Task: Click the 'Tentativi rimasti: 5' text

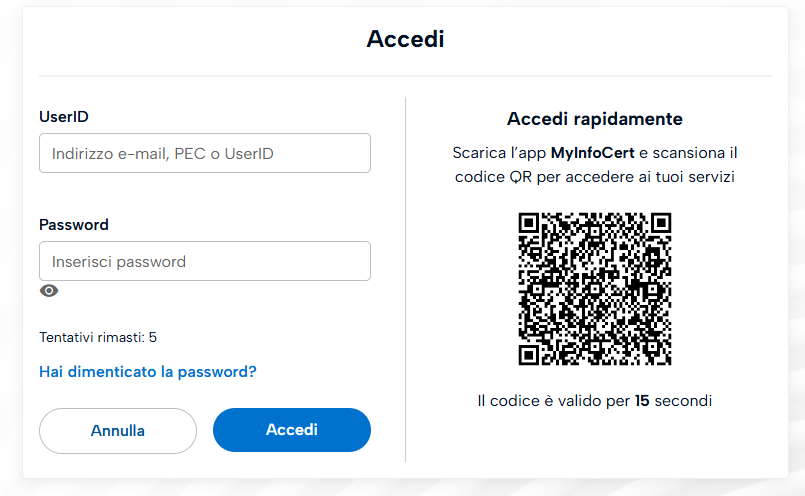Action: [x=98, y=337]
